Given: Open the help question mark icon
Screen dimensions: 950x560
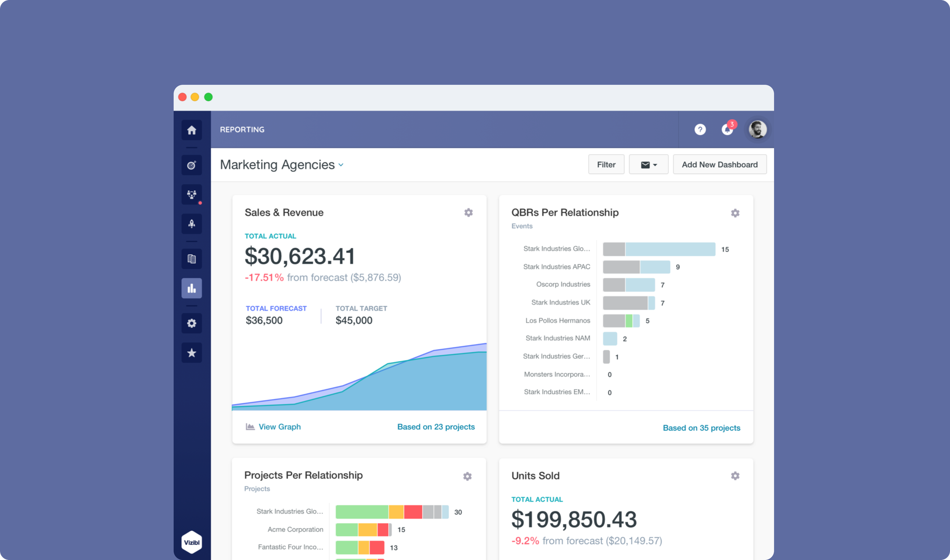Looking at the screenshot, I should [700, 130].
